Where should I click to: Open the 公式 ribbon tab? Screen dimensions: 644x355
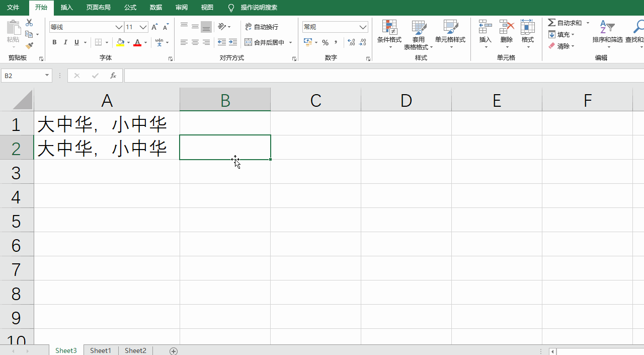130,8
